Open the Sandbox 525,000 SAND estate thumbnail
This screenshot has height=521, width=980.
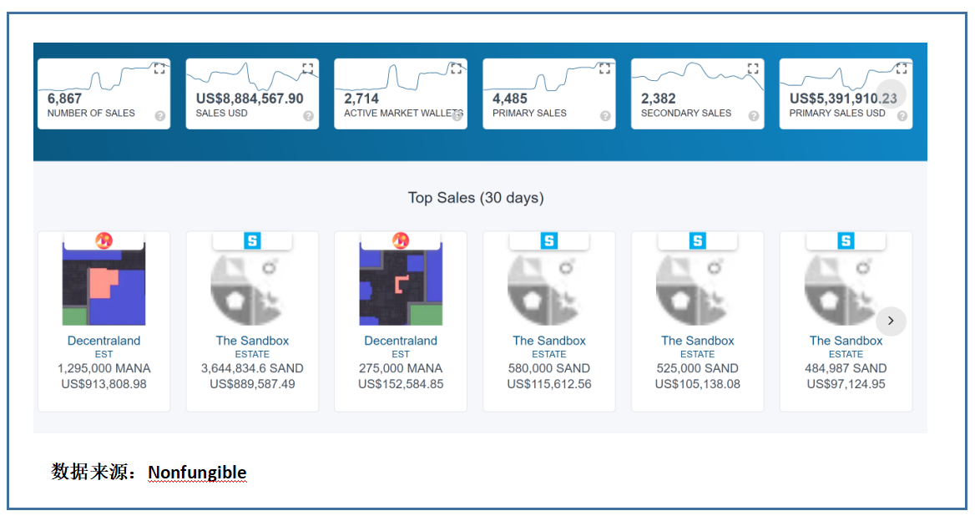[698, 289]
